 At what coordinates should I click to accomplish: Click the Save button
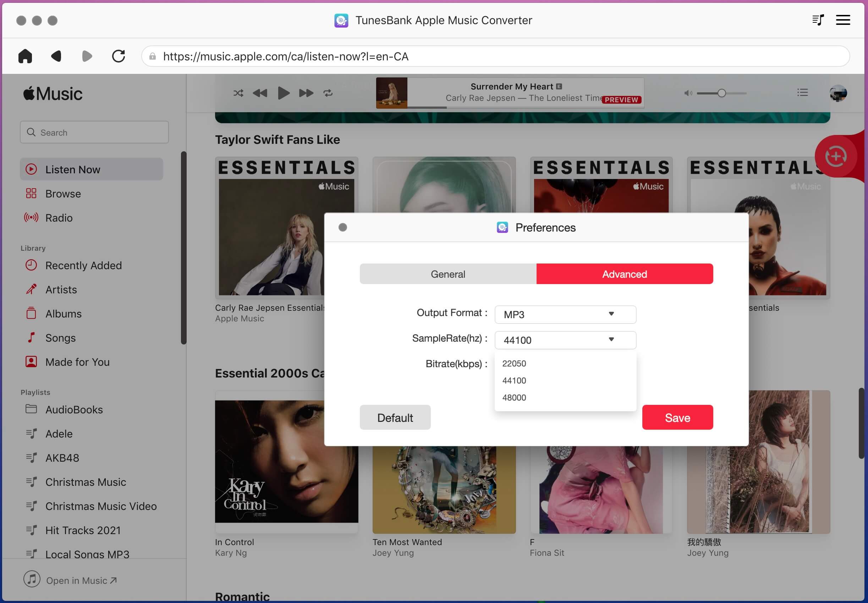coord(677,418)
